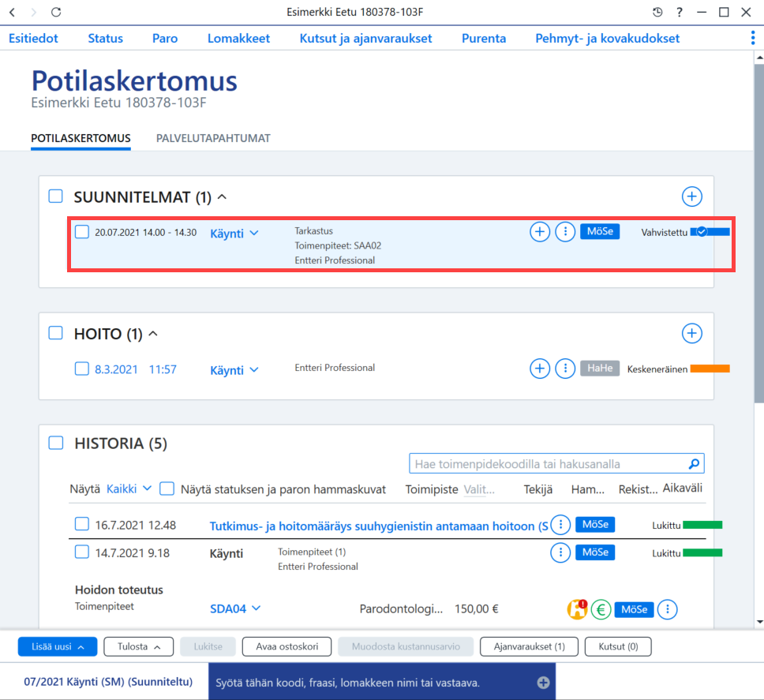Click the plus icon in the Hoito header
The width and height of the screenshot is (764, 700).
[x=691, y=334]
